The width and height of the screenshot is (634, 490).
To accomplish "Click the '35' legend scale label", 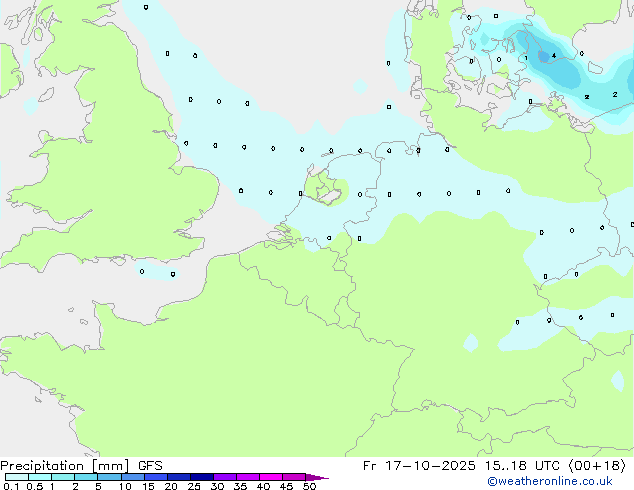I will [240, 486].
